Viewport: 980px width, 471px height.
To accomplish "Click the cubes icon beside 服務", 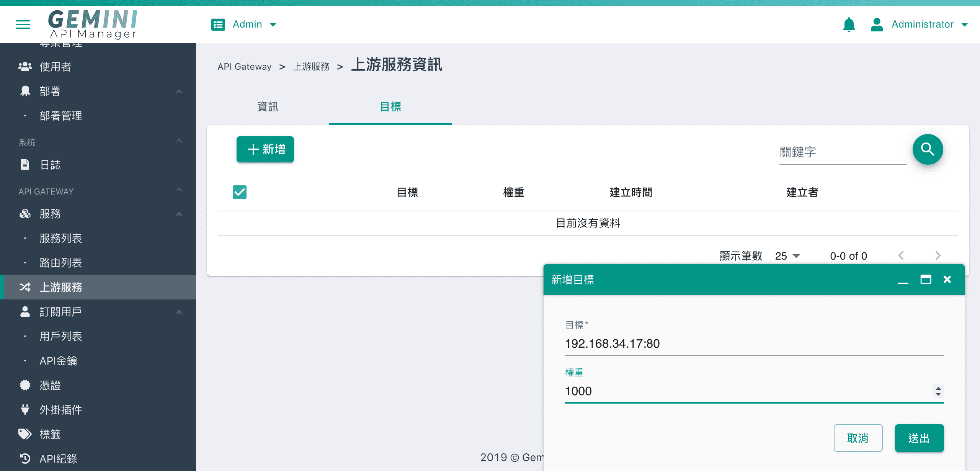I will click(x=25, y=214).
